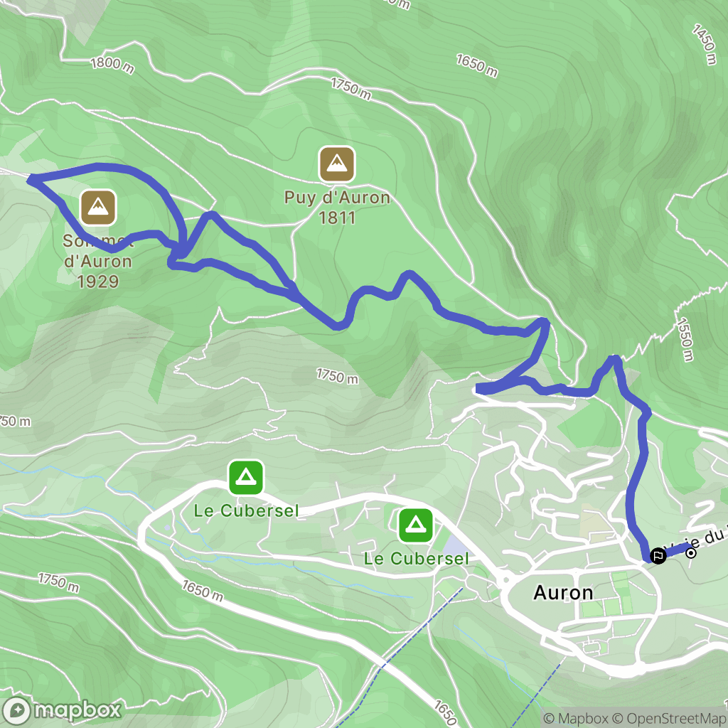Screen dimensions: 728x728
Task: Click the Puy d'Auron 1811 peak icon
Action: pyautogui.click(x=337, y=164)
